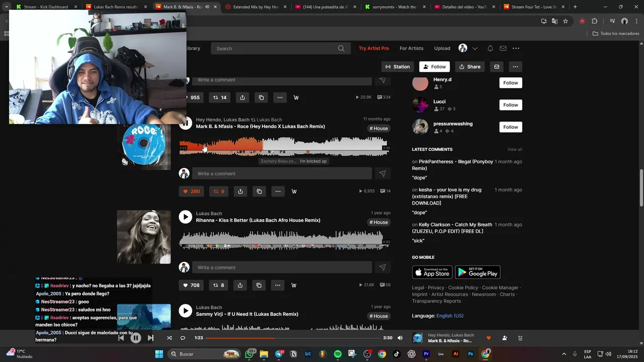Follow the artist from the player bar

[505, 338]
